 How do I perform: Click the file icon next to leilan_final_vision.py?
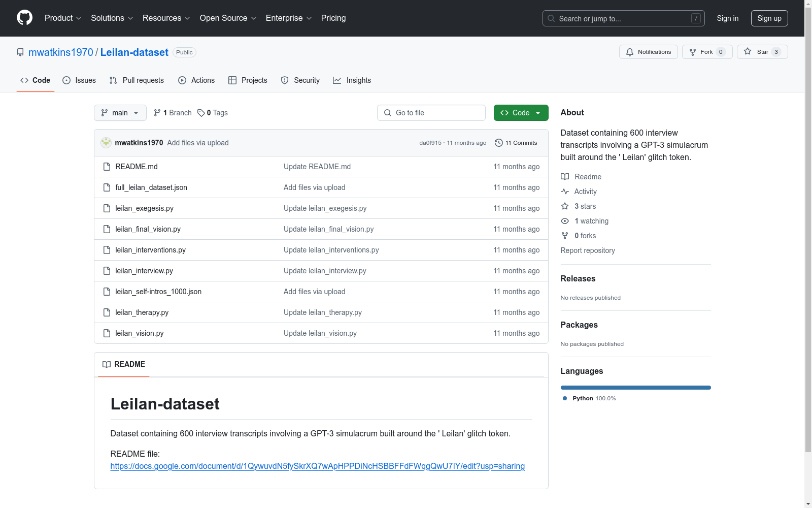[107, 229]
